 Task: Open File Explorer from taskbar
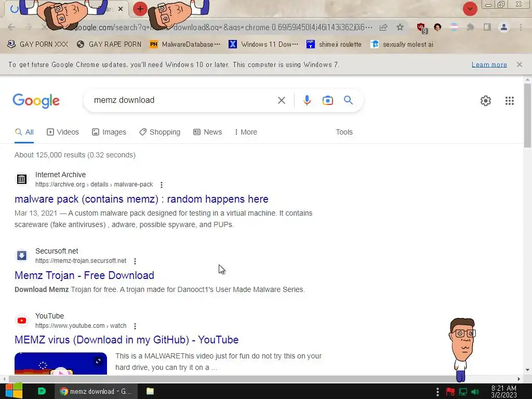point(150,391)
